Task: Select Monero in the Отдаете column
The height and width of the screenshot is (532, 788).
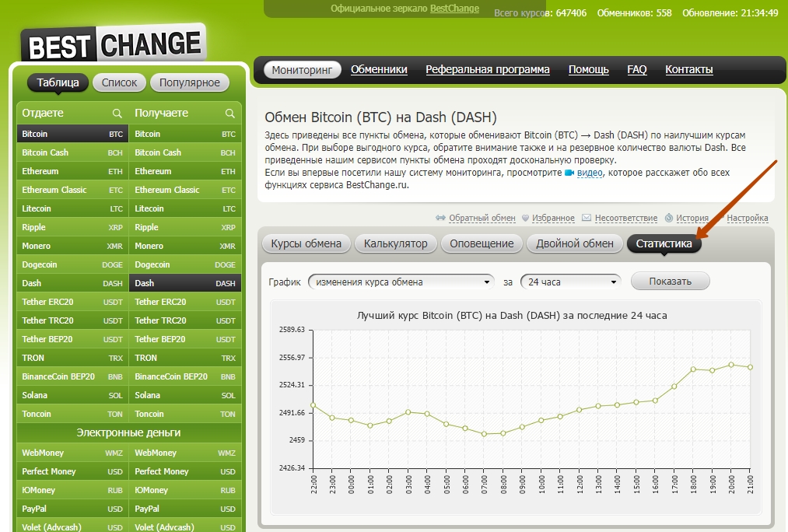Action: (72, 246)
